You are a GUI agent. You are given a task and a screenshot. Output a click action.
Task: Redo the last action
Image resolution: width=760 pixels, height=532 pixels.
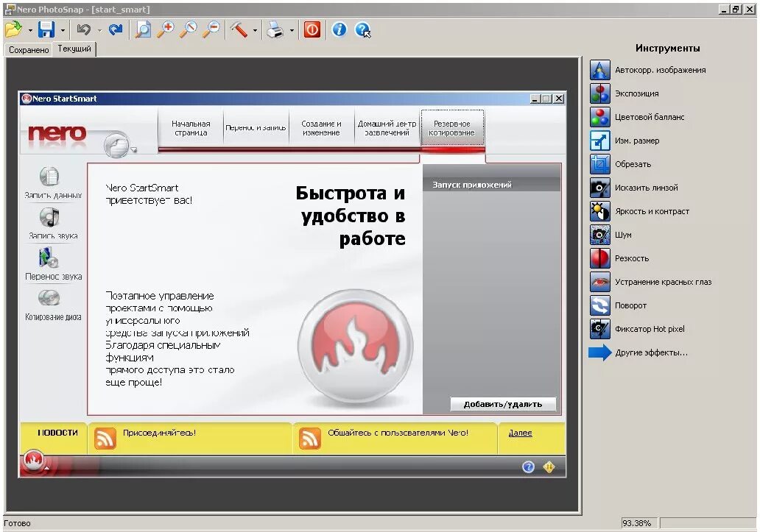116,29
